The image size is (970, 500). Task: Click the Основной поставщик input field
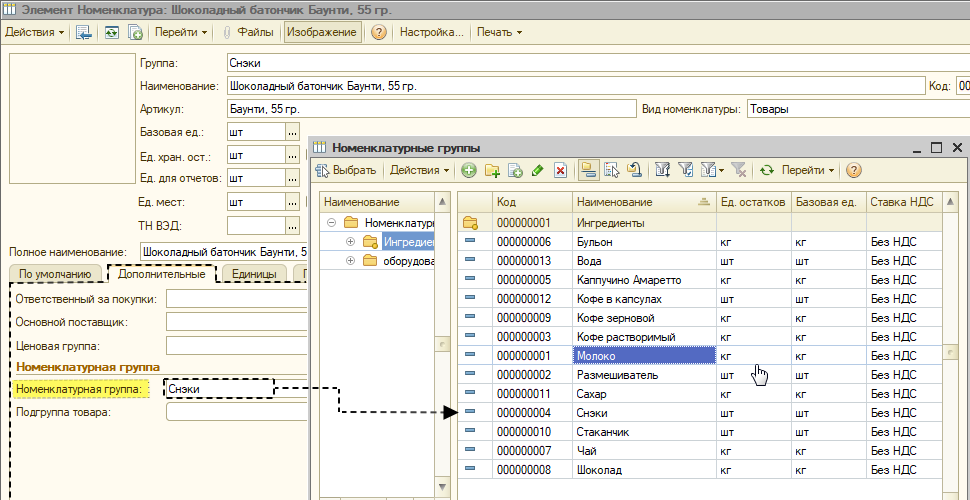(x=237, y=322)
